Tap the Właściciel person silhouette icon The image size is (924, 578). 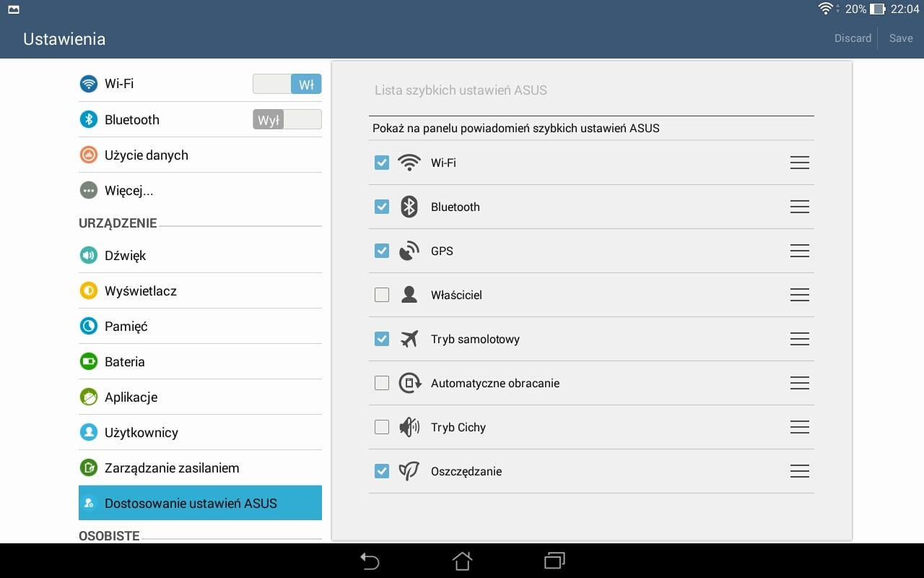pos(409,295)
